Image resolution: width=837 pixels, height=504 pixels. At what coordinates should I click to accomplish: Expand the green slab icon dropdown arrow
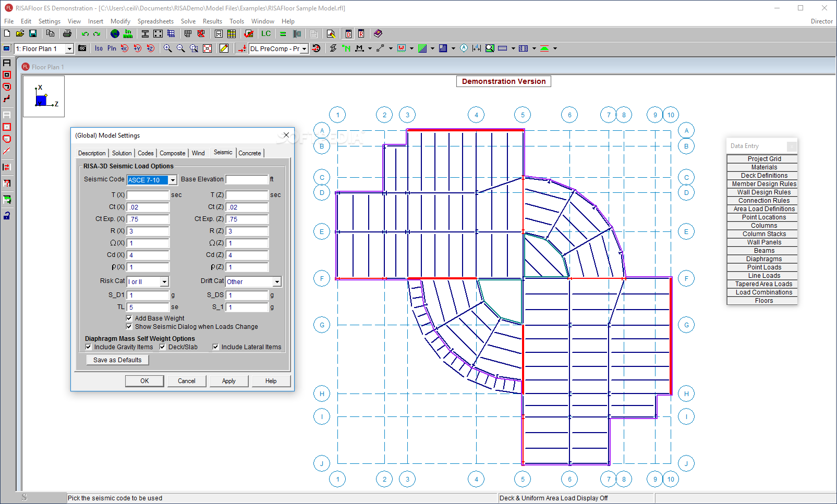click(555, 48)
